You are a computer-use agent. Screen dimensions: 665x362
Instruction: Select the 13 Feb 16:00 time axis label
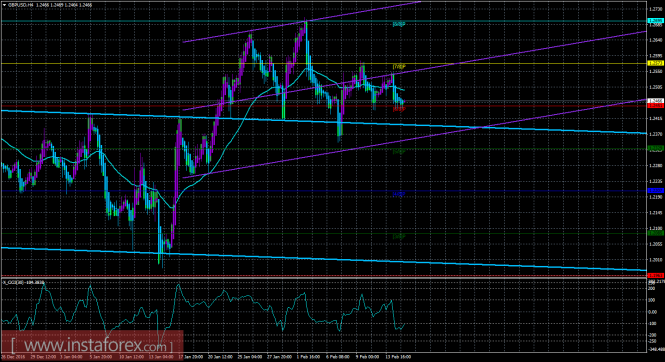pos(398,357)
